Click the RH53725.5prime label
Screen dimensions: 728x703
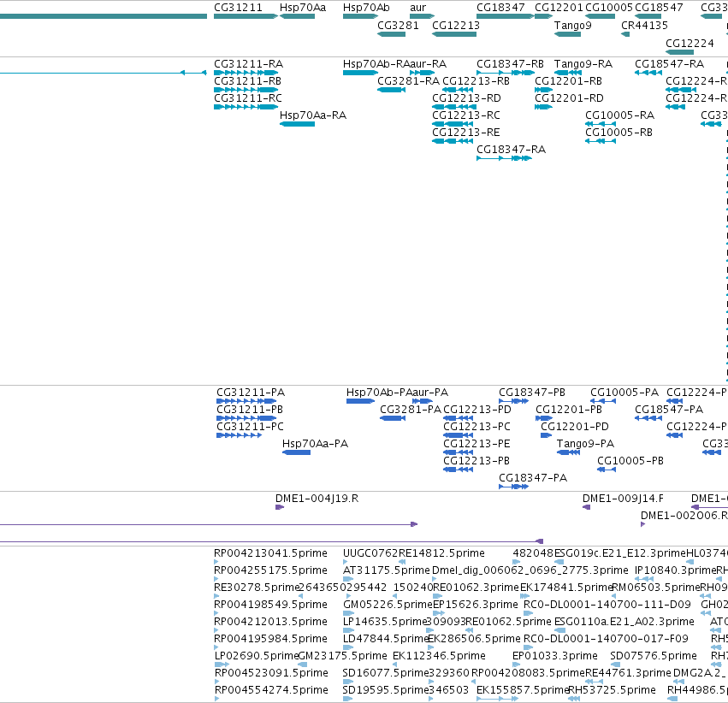[612, 690]
